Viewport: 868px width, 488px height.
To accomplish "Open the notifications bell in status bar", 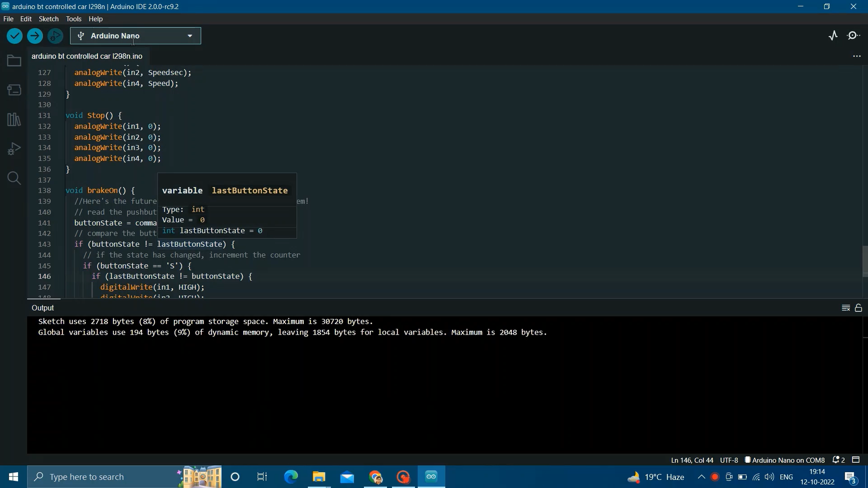I will pyautogui.click(x=838, y=460).
